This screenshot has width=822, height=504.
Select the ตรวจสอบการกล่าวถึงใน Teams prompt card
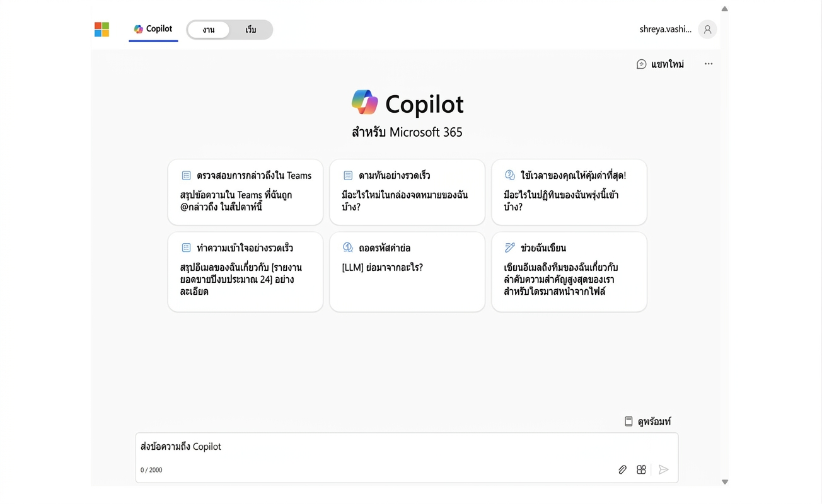245,192
